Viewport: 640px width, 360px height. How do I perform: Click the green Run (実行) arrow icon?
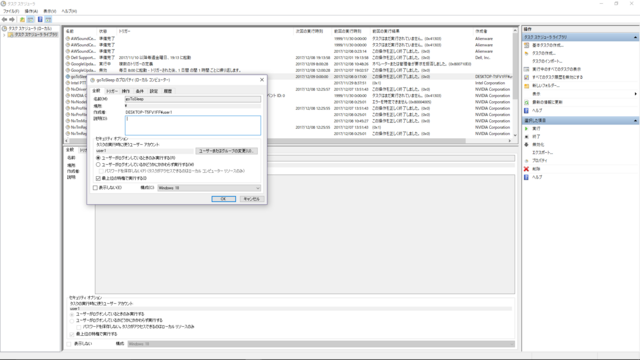(x=527, y=129)
